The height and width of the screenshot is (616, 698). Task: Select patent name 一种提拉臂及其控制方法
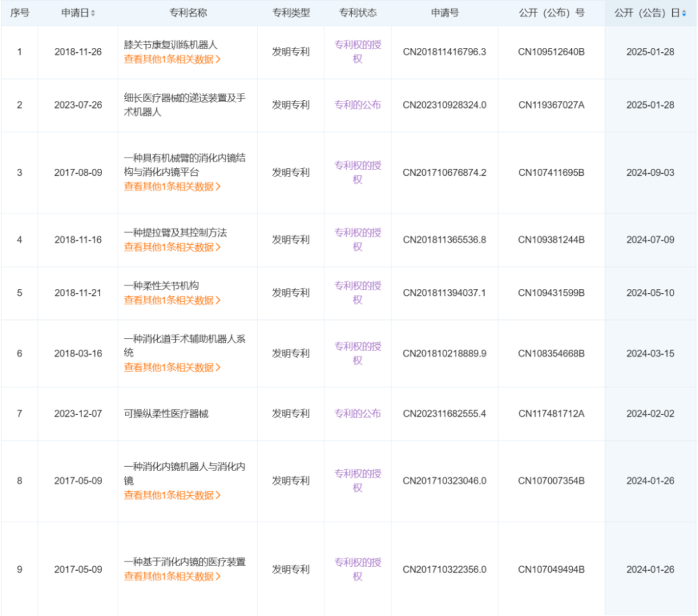[175, 233]
